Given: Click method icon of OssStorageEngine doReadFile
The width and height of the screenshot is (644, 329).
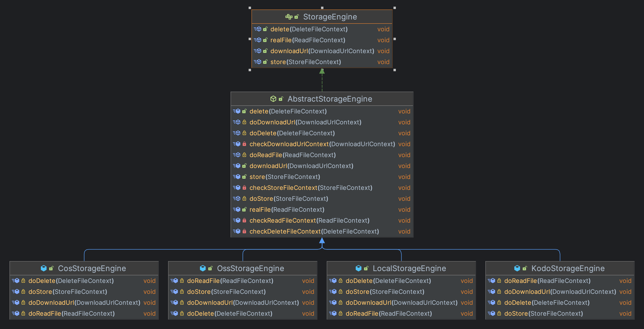Looking at the screenshot, I should 174,281.
